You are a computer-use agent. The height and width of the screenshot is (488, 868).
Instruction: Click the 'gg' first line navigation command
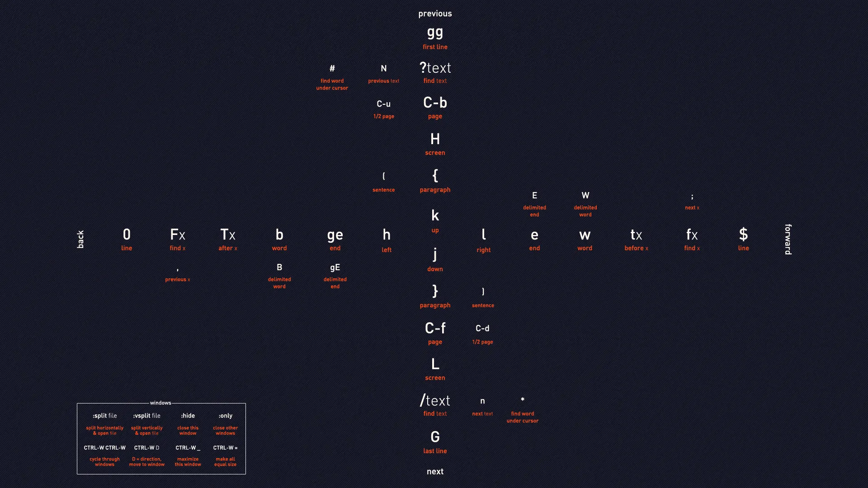pyautogui.click(x=434, y=33)
